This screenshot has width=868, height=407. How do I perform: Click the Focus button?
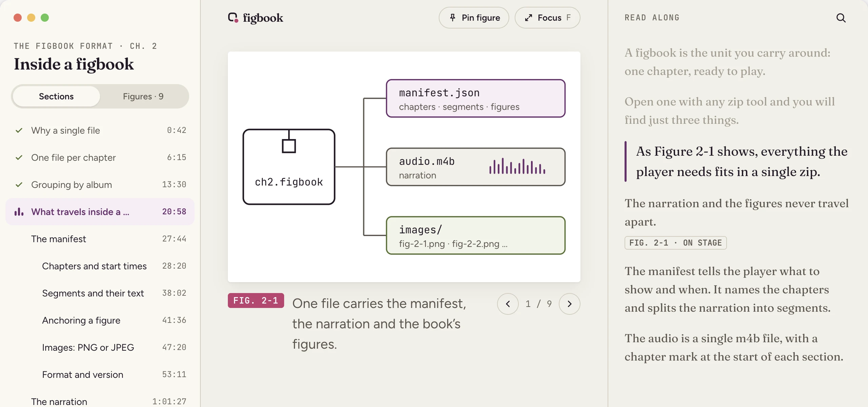547,18
